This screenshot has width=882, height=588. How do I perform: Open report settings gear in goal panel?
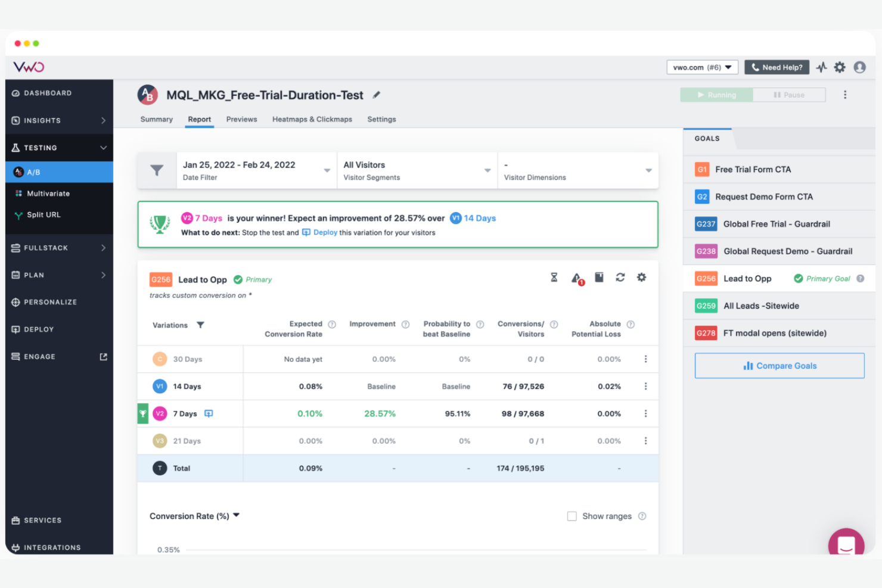coord(641,278)
